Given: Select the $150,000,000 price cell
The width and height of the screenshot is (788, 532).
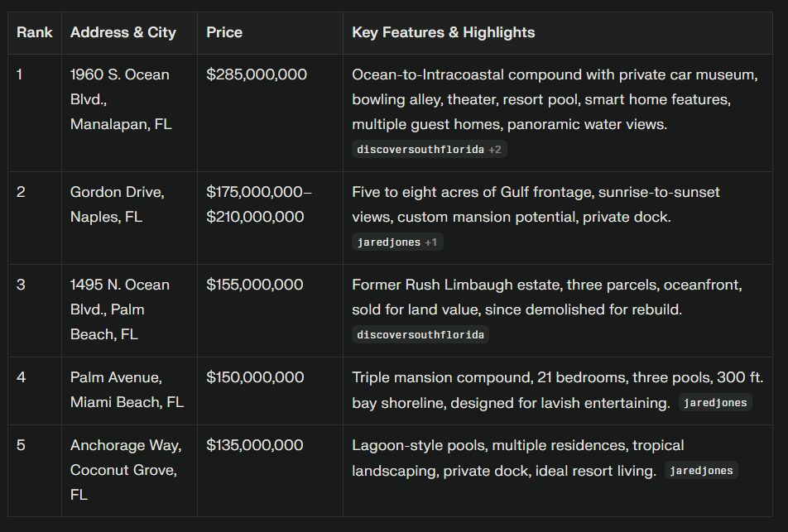Looking at the screenshot, I should [255, 377].
